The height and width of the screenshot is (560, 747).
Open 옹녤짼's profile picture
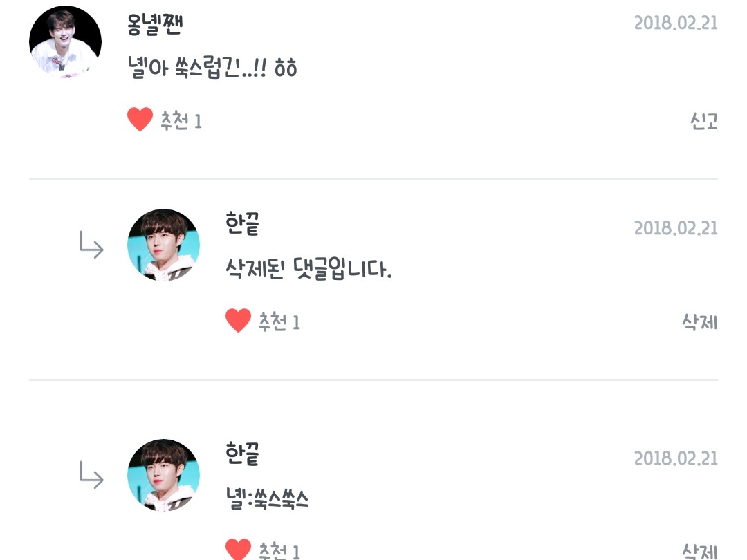tap(65, 41)
